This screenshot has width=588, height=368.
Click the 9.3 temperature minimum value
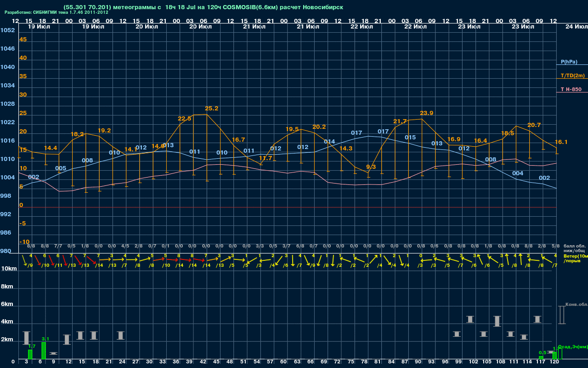371,167
